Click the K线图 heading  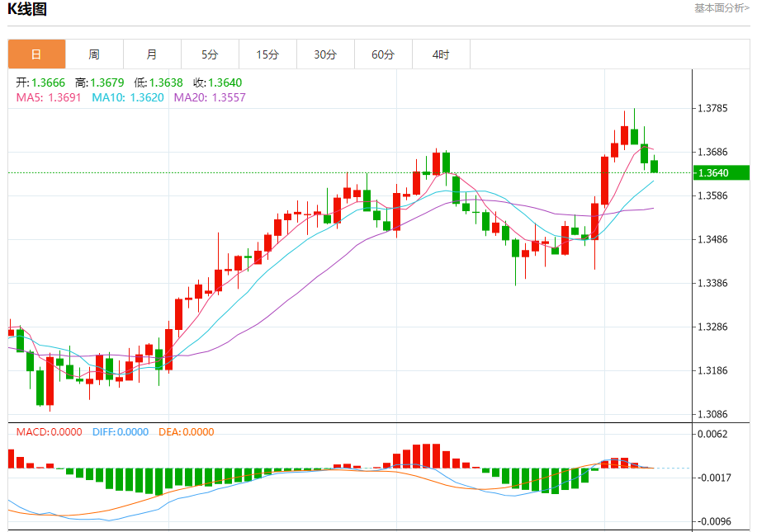tap(27, 9)
